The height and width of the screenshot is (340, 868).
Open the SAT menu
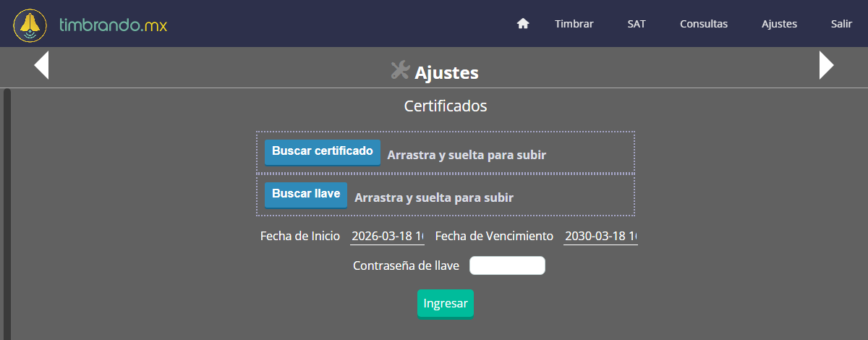click(637, 24)
